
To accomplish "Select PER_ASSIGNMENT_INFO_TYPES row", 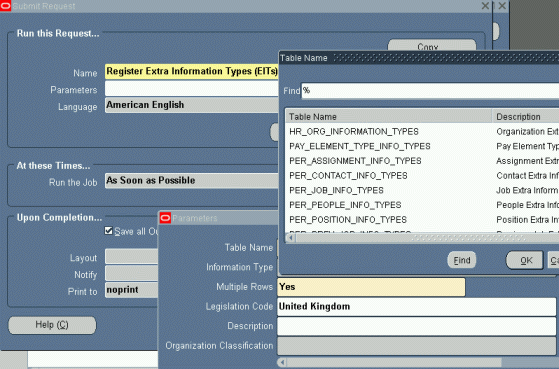I will [422, 161].
